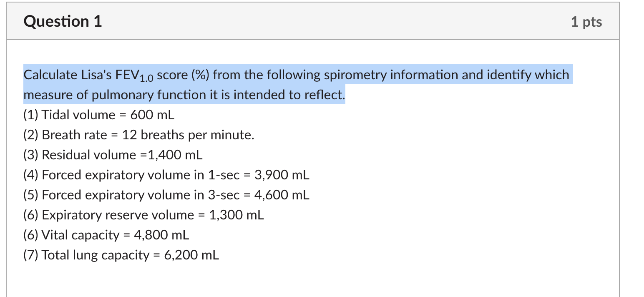Click the "4,600 mL" value
This screenshot has width=644, height=297.
[x=282, y=195]
